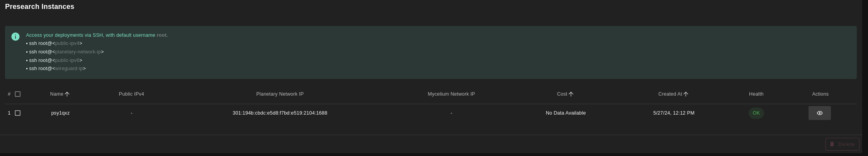Viewport: 868px width, 156px height.
Task: Click the green OK health chip
Action: tap(756, 113)
